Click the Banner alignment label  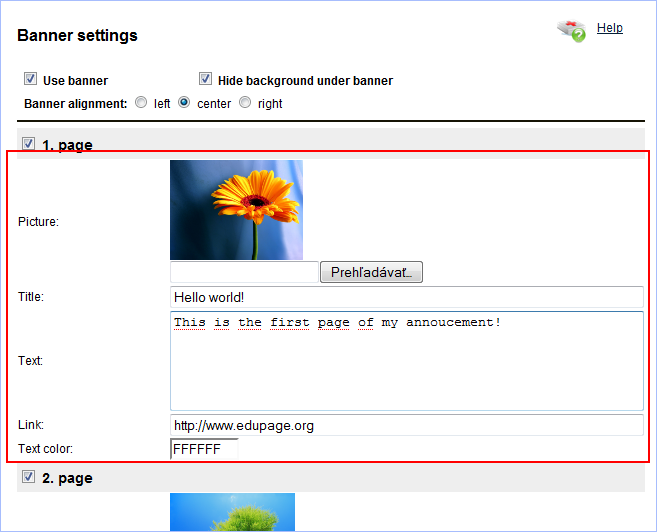75,103
